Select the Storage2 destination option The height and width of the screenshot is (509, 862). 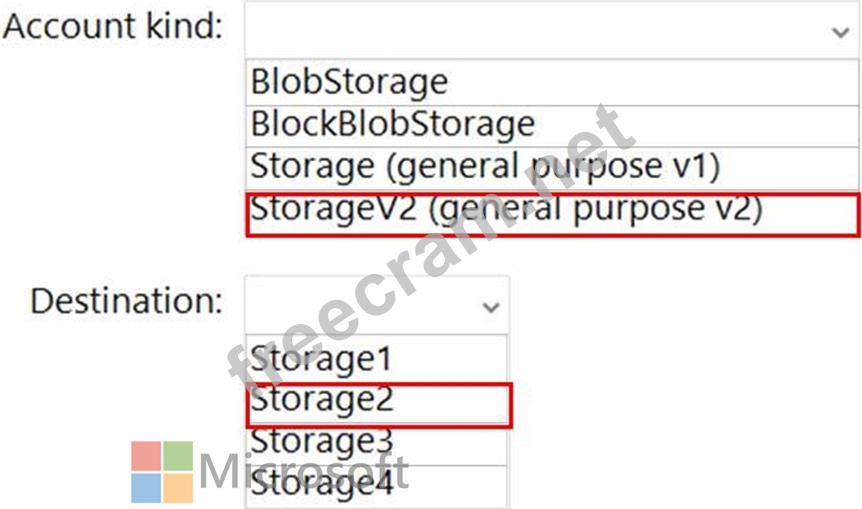(322, 399)
